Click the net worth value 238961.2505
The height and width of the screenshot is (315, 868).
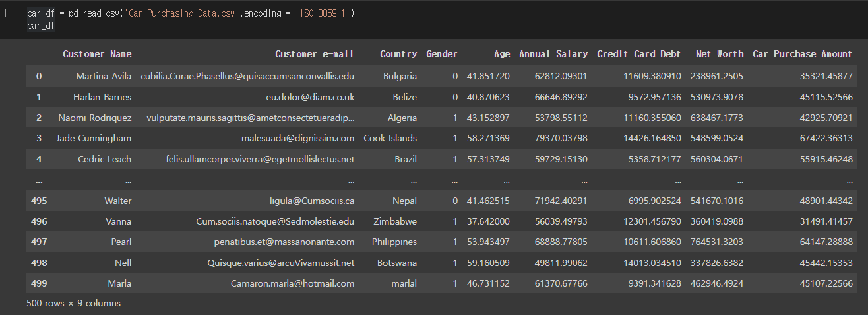pos(717,76)
